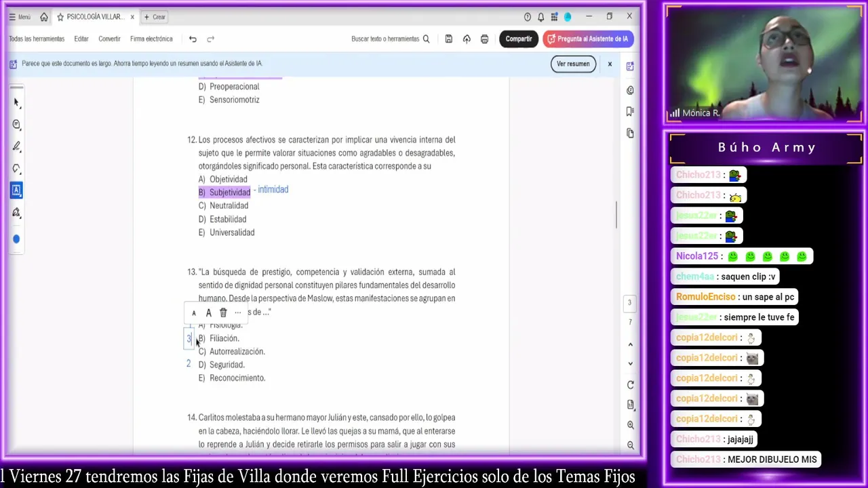Click chat message 'MEJOR DIBUJELO MIS'
Viewport: 868px width, 488px height.
pos(746,460)
